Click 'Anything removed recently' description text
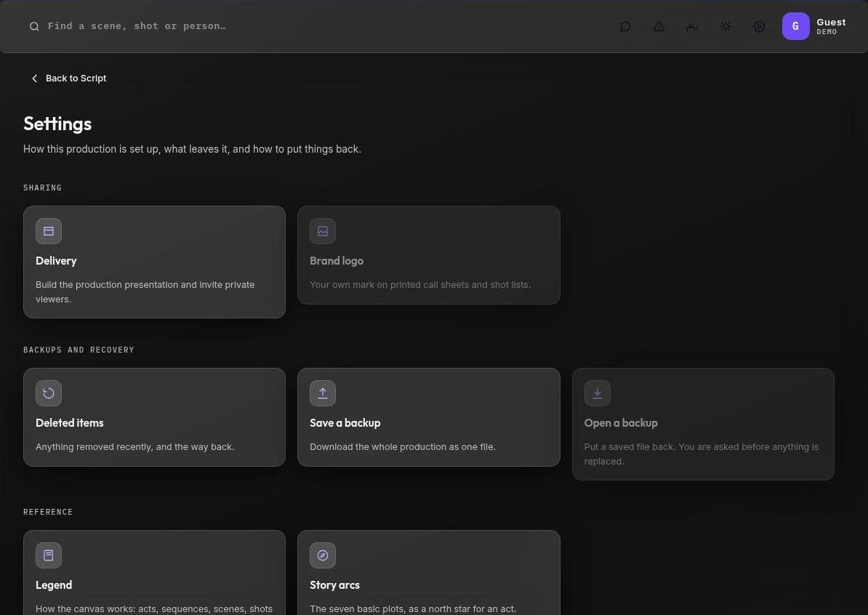The image size is (868, 615). pos(135,447)
